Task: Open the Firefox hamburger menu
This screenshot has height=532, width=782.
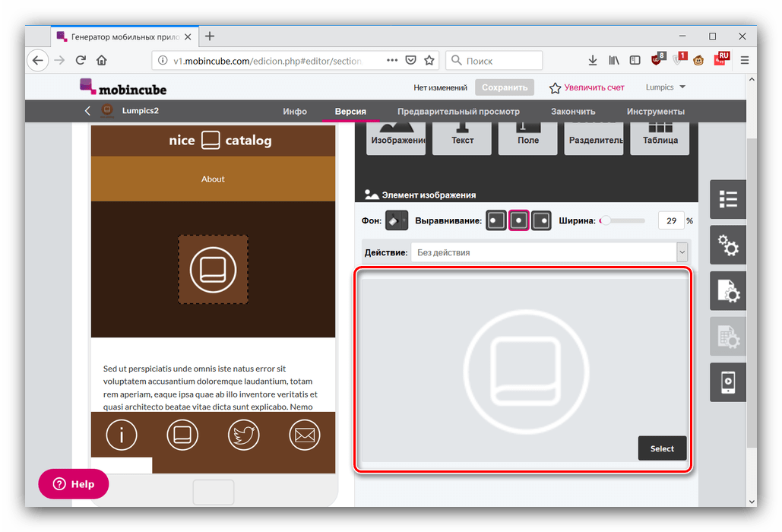Action: [745, 60]
